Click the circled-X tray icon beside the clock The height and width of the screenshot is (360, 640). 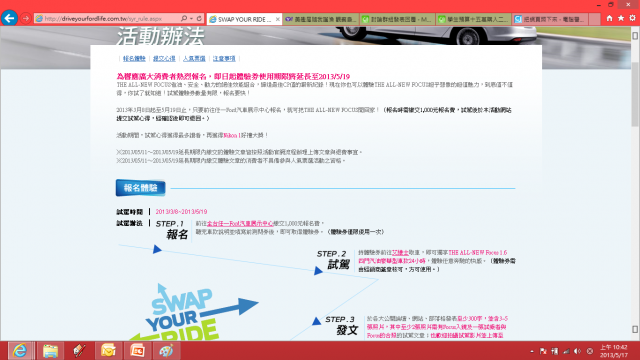(x=590, y=351)
